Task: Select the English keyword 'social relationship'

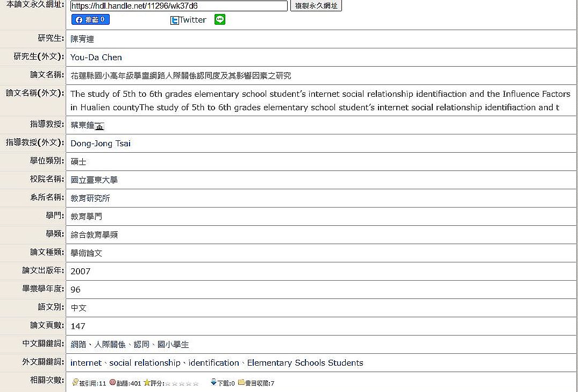Action: pyautogui.click(x=145, y=363)
